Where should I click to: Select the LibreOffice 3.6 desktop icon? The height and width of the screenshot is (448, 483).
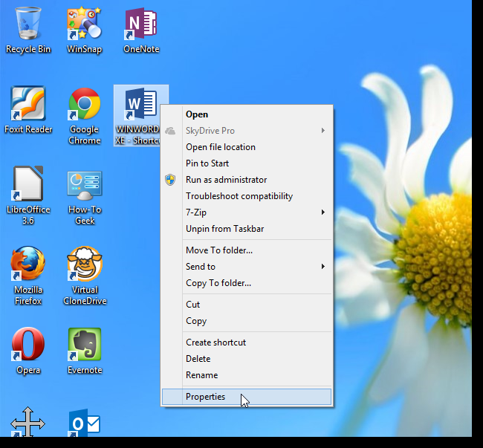29,185
